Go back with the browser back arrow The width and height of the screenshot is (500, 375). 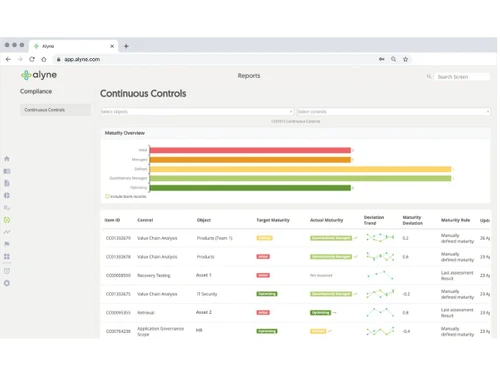pyautogui.click(x=8, y=59)
